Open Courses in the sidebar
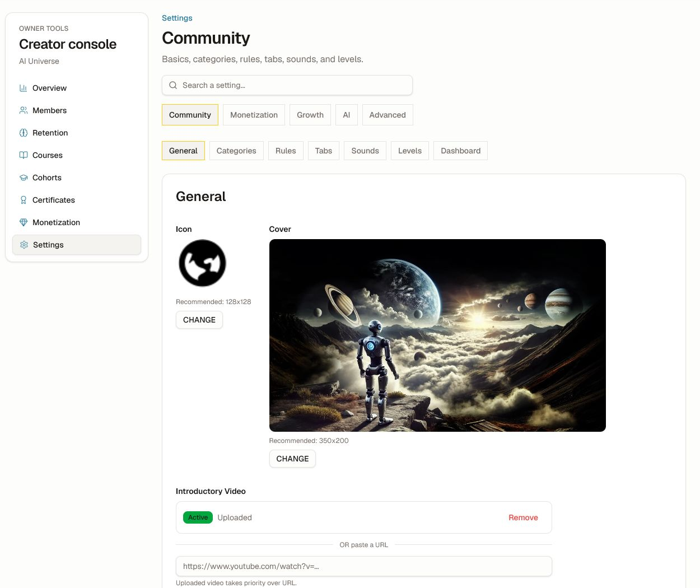 point(77,155)
